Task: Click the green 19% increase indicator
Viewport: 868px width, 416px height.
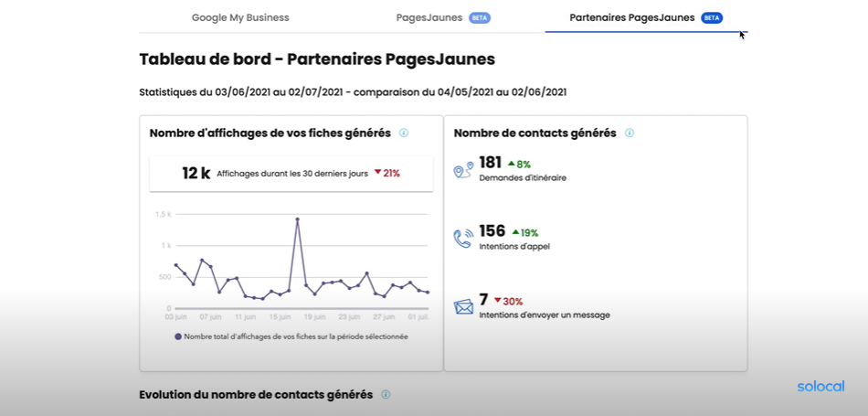Action: 524,232
